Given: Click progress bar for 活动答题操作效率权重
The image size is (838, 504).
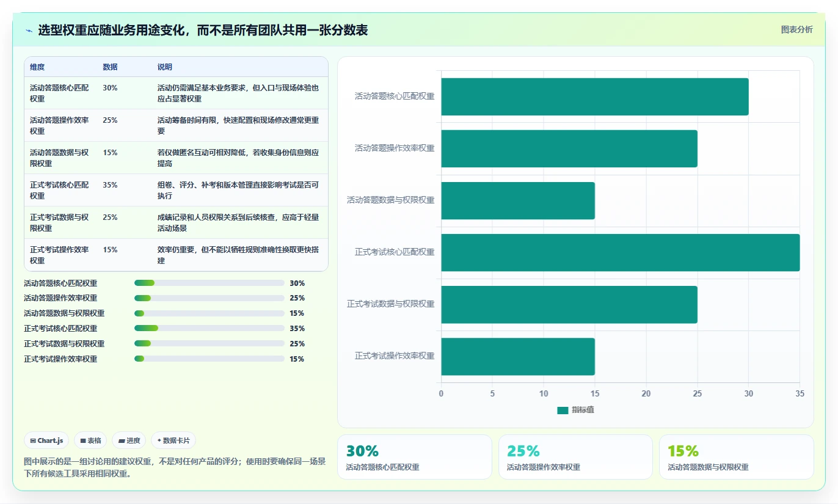Looking at the screenshot, I should point(209,298).
